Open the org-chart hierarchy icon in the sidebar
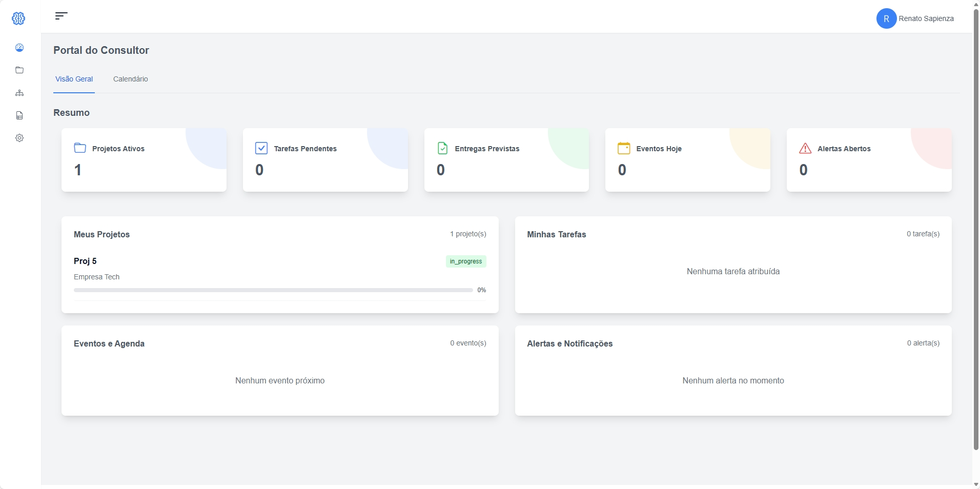This screenshot has height=489, width=980. tap(19, 93)
